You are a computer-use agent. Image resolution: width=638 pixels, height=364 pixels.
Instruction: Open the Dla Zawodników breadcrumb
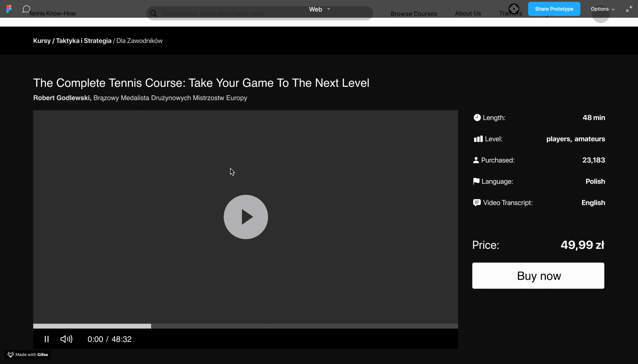pyautogui.click(x=139, y=41)
